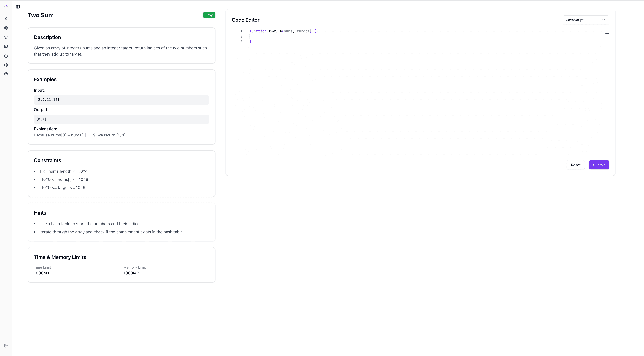Click the input value [2,7,11,15]
This screenshot has height=356, width=644.
click(48, 100)
